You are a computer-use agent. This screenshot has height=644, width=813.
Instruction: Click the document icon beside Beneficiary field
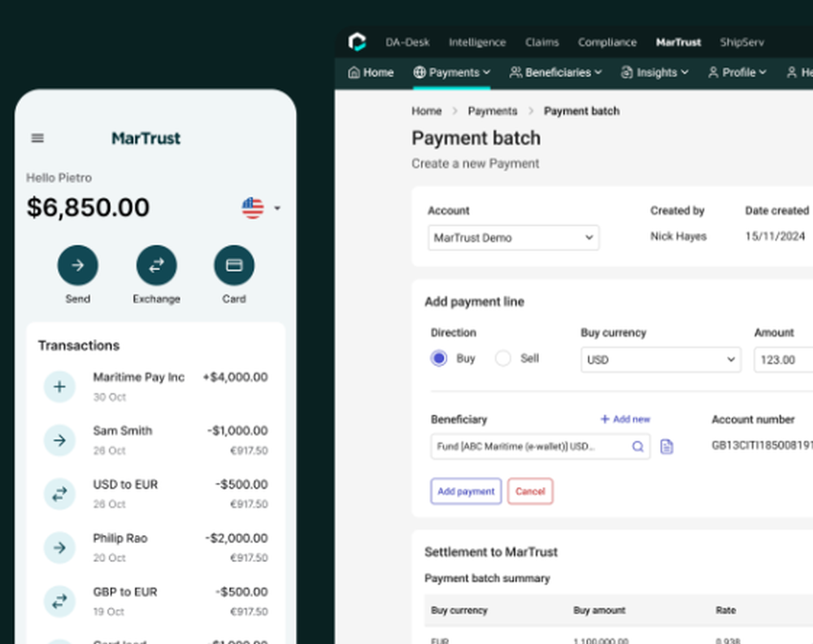(x=667, y=446)
